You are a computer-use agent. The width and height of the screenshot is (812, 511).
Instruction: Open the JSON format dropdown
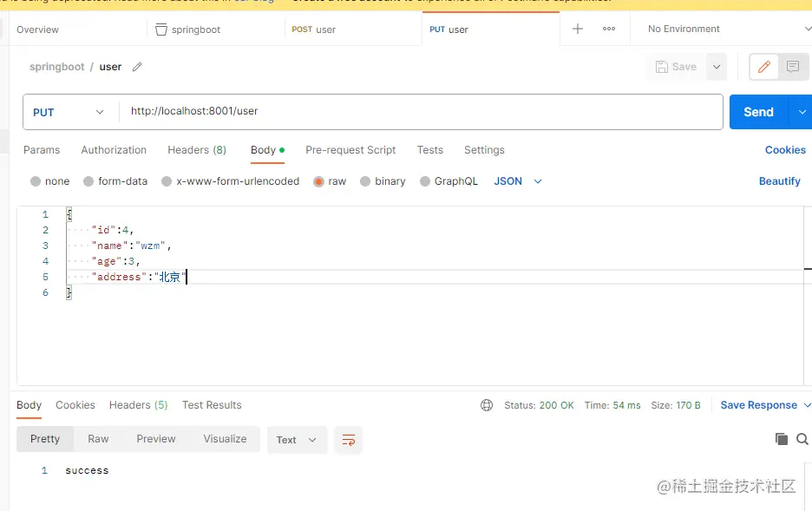pyautogui.click(x=518, y=181)
